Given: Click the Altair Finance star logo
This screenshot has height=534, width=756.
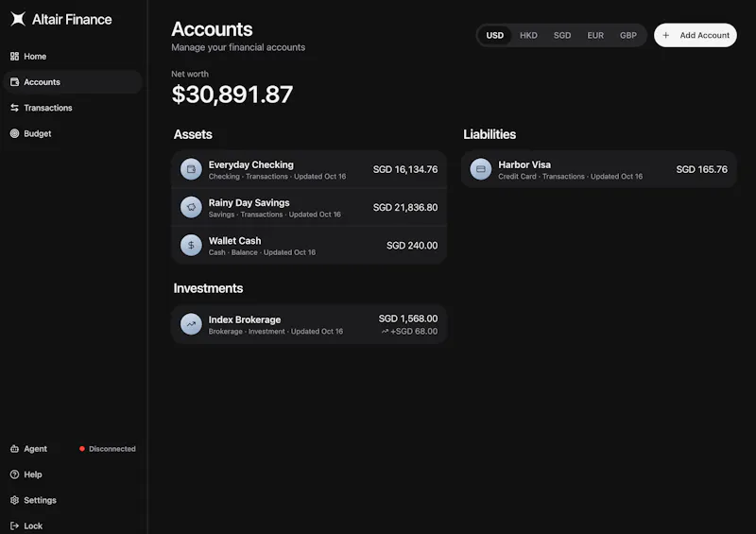Looking at the screenshot, I should click(x=18, y=19).
